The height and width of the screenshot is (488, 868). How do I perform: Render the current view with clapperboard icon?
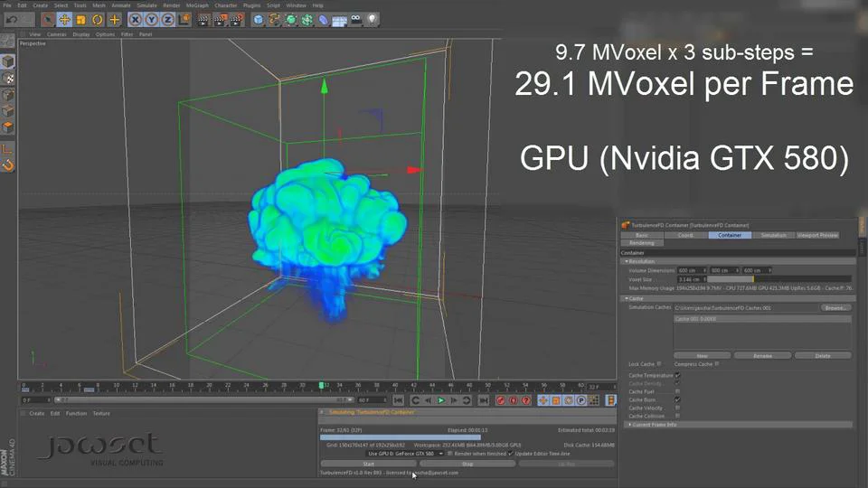(x=203, y=21)
